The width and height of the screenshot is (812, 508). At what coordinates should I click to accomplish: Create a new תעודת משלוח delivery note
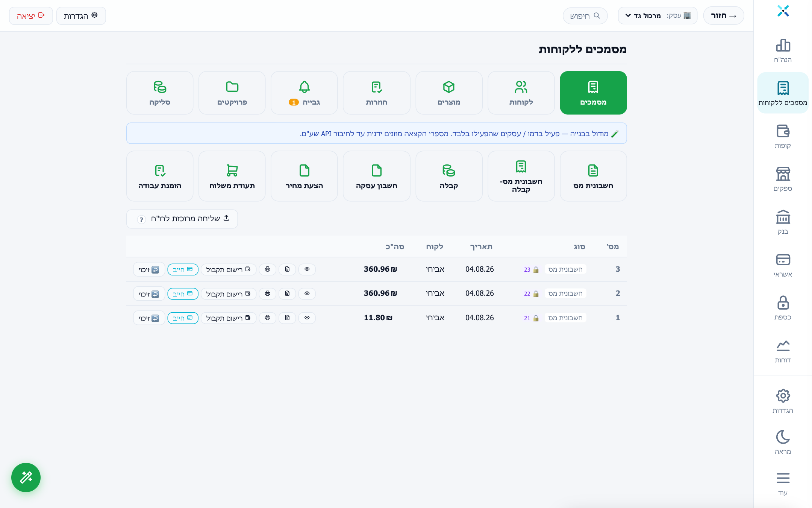point(232,176)
